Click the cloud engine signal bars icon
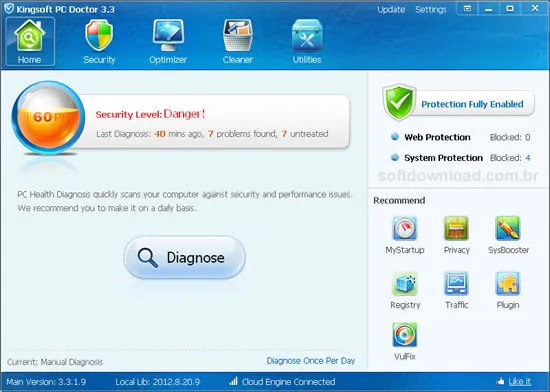Image resolution: width=550 pixels, height=392 pixels. point(233,381)
